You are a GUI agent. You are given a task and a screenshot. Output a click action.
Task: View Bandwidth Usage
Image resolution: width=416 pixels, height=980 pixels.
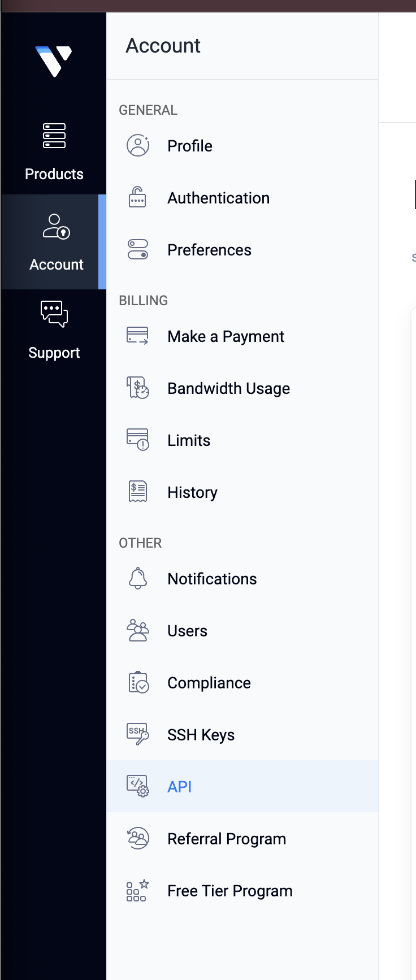[229, 388]
